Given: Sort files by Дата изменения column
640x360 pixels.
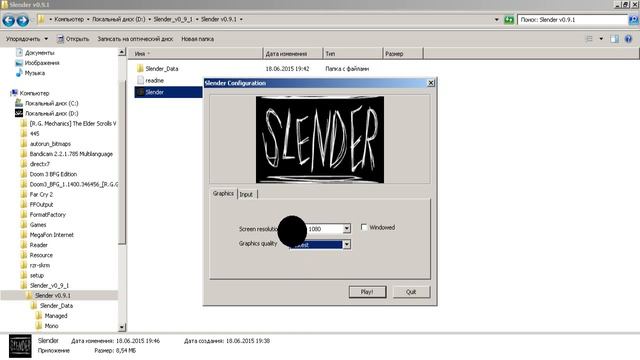Looking at the screenshot, I should [293, 53].
